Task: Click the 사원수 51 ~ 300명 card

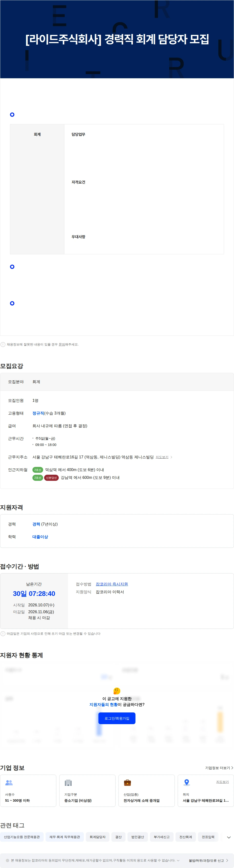Action: click(28, 790)
